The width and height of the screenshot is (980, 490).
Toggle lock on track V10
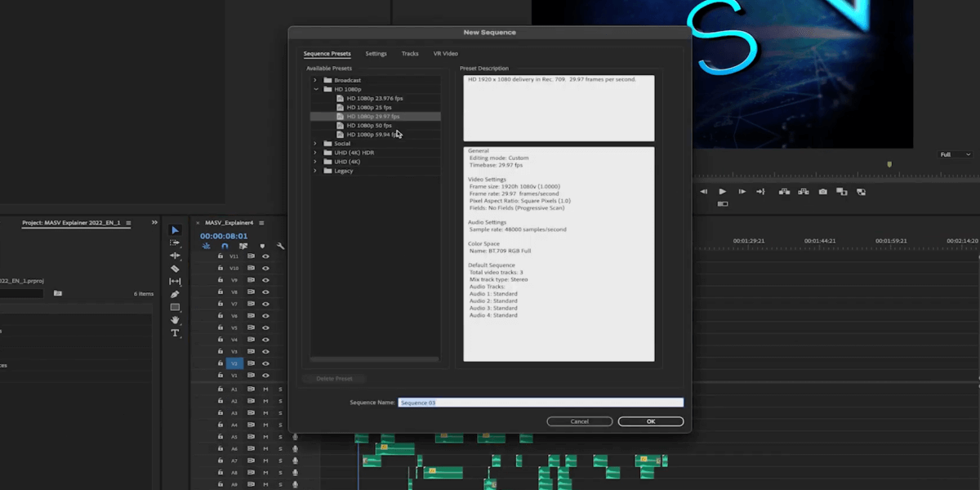coord(220,268)
